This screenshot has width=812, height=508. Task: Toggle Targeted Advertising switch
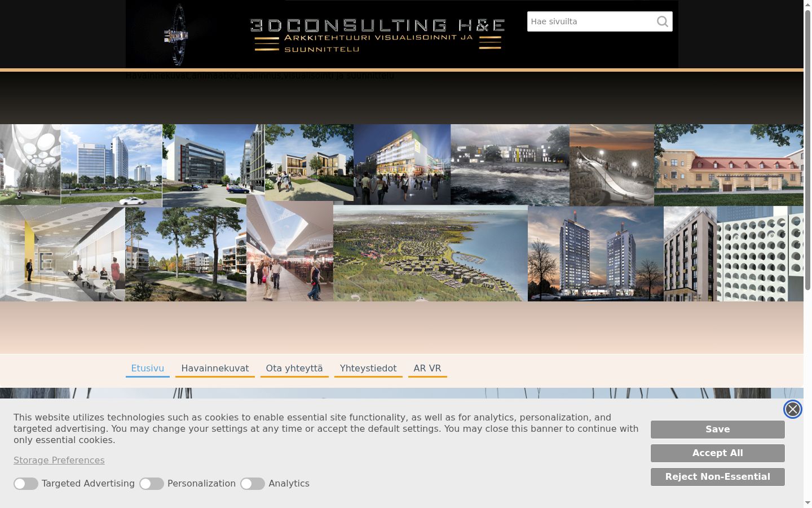[x=26, y=484]
